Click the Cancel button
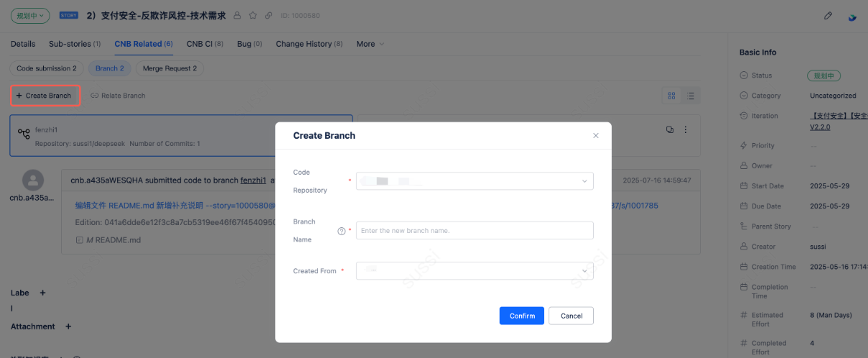Viewport: 868px width, 358px height. click(x=571, y=316)
